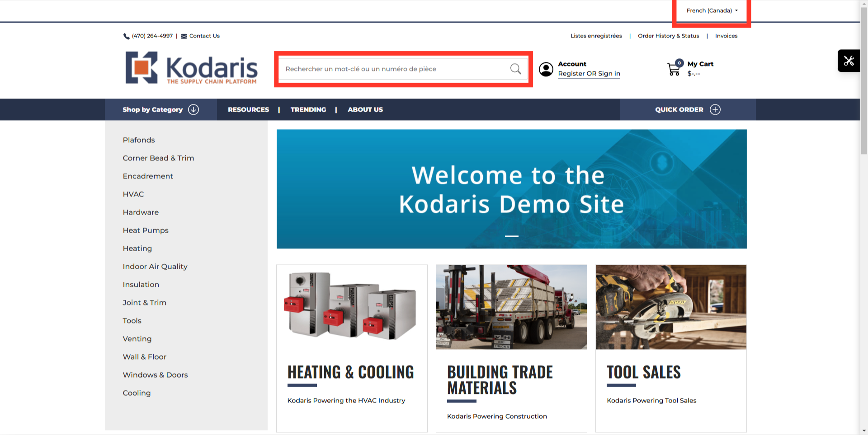The height and width of the screenshot is (435, 868).
Task: Select the Encadrement category
Action: coord(148,176)
